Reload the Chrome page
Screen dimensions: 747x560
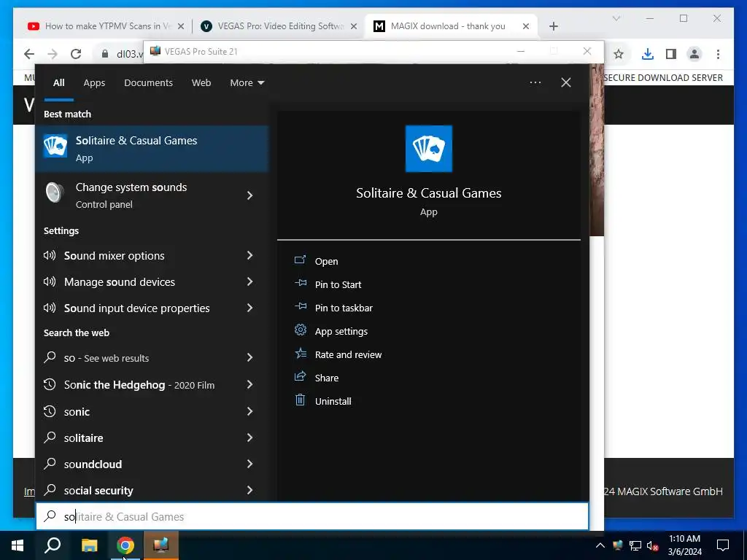click(75, 54)
